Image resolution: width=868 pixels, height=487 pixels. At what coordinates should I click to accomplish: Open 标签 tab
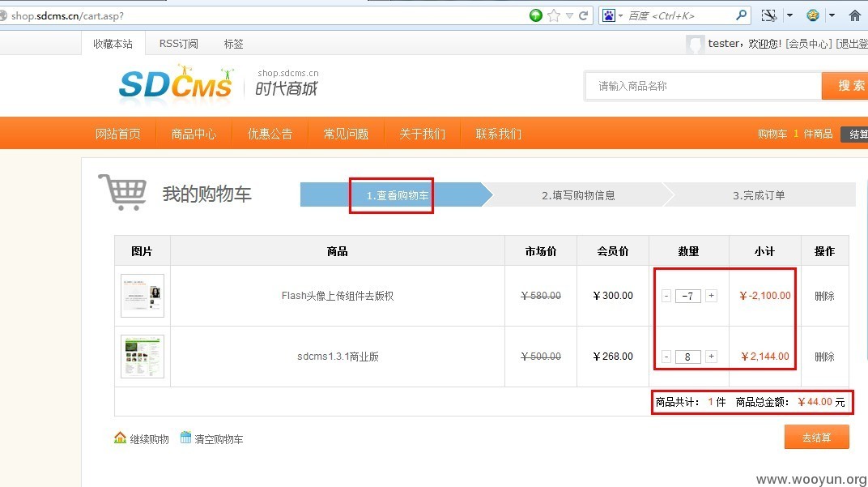(x=233, y=44)
